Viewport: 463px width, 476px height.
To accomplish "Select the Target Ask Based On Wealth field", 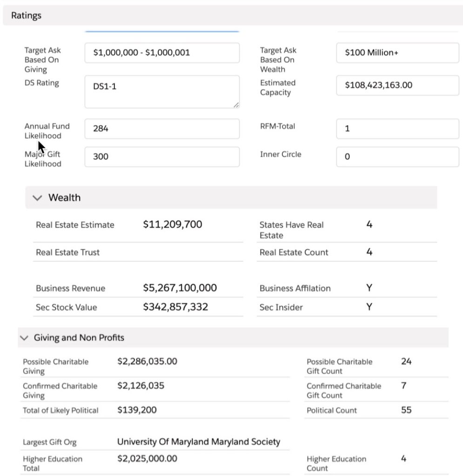I will click(x=397, y=53).
